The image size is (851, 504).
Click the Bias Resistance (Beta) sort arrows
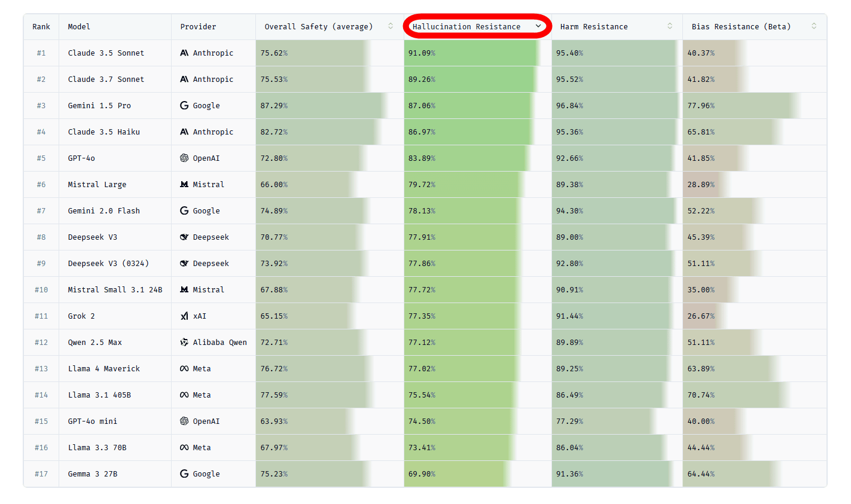point(814,26)
